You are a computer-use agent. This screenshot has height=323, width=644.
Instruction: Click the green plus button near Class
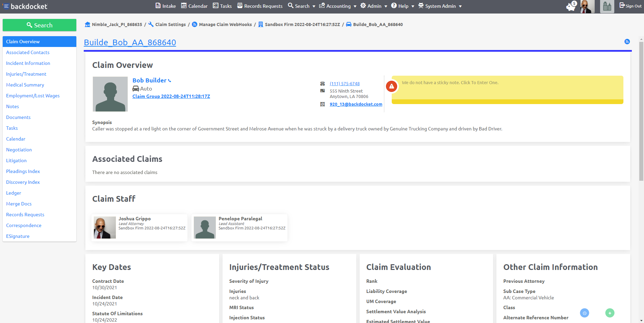(x=610, y=313)
